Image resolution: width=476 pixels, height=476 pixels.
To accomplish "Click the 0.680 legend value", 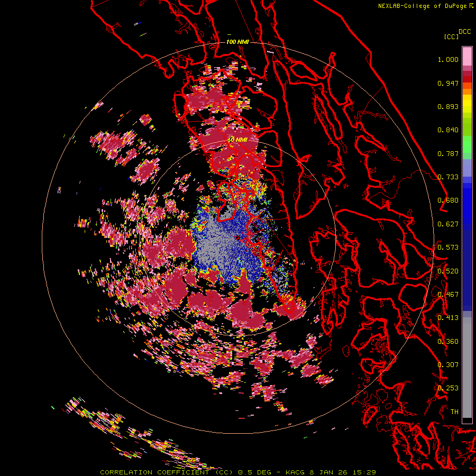I will [448, 200].
